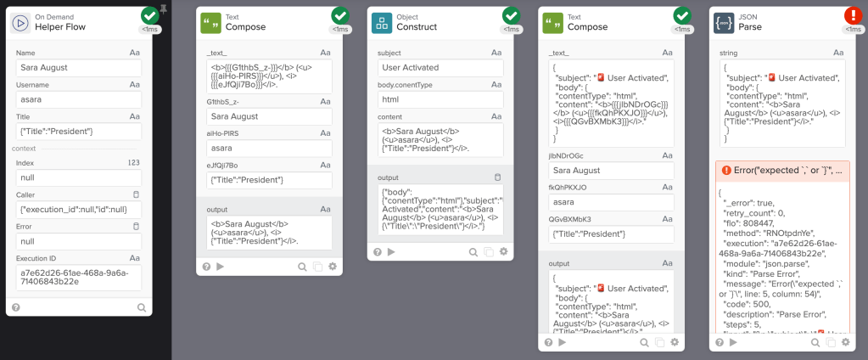Screen dimensions: 868x360
Task: Click the red error badge on JSON Parse
Action: click(x=853, y=15)
